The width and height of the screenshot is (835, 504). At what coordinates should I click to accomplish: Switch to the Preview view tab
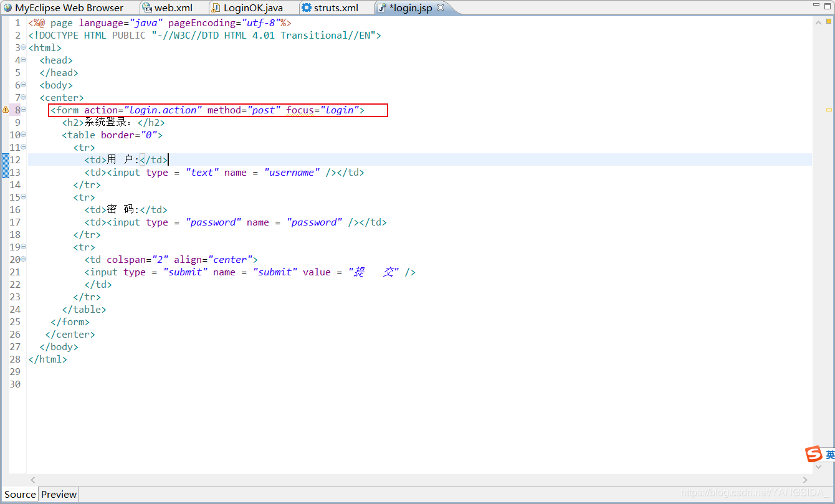[x=59, y=495]
